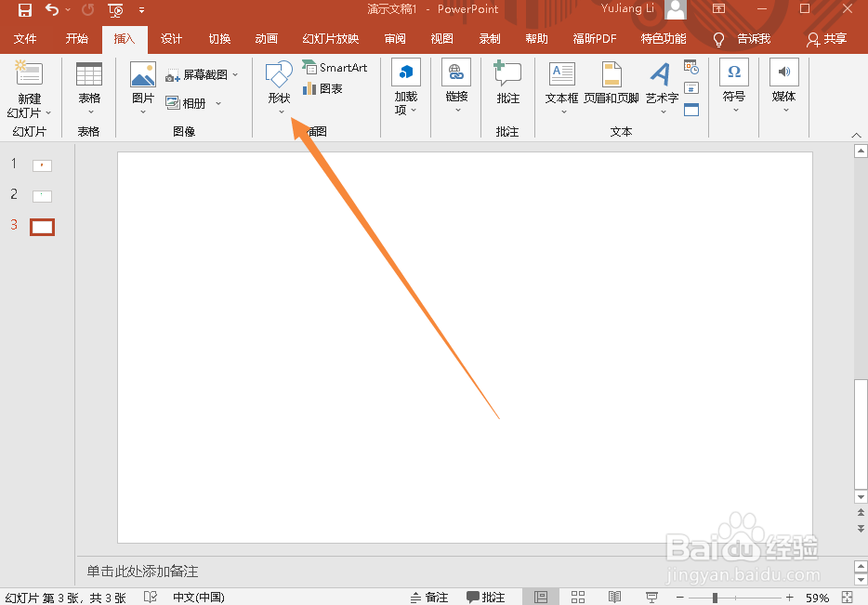Viewport: 868px width, 605px height.
Task: Open the 特色功能 ribbon tab
Action: 664,39
